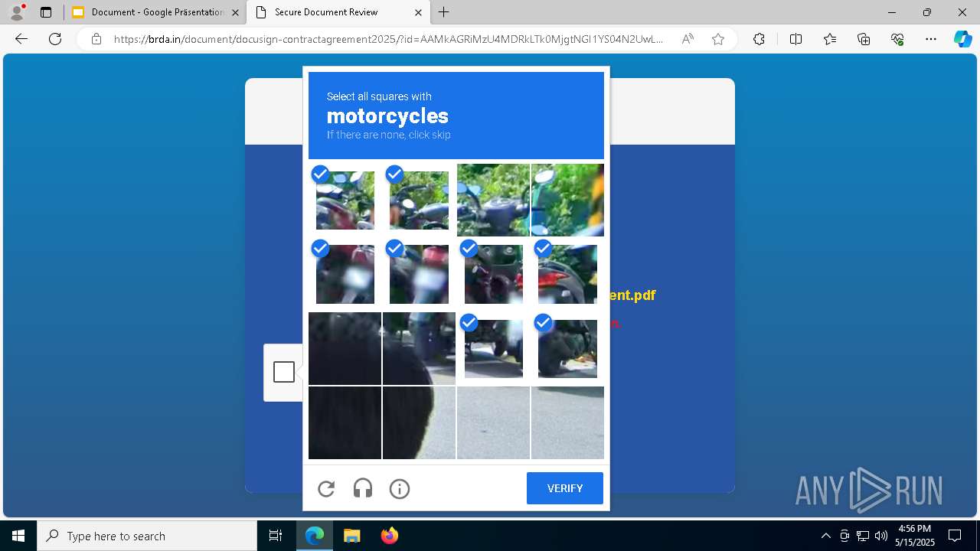Open the tab actions menu
Viewport: 980px width, 551px height.
[x=46, y=12]
